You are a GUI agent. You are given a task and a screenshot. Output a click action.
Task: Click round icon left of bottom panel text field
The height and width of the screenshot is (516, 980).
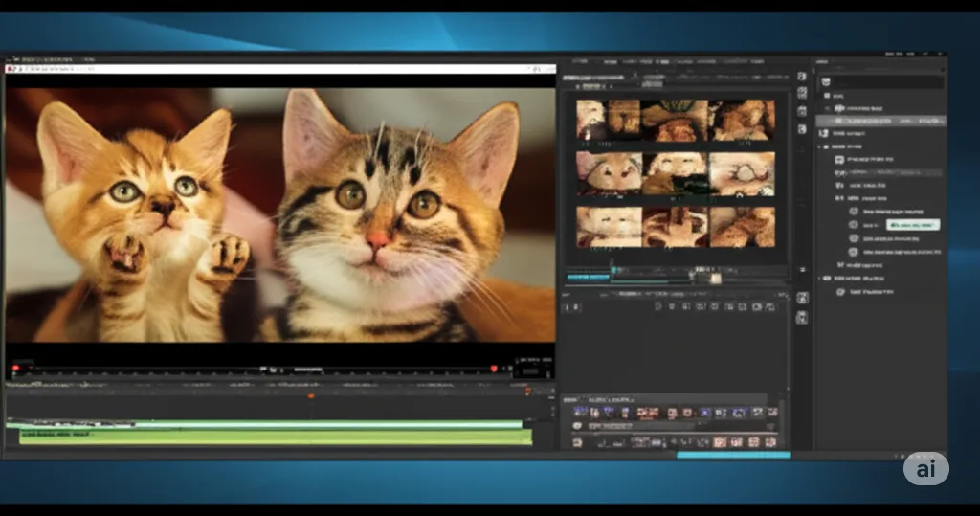[577, 426]
